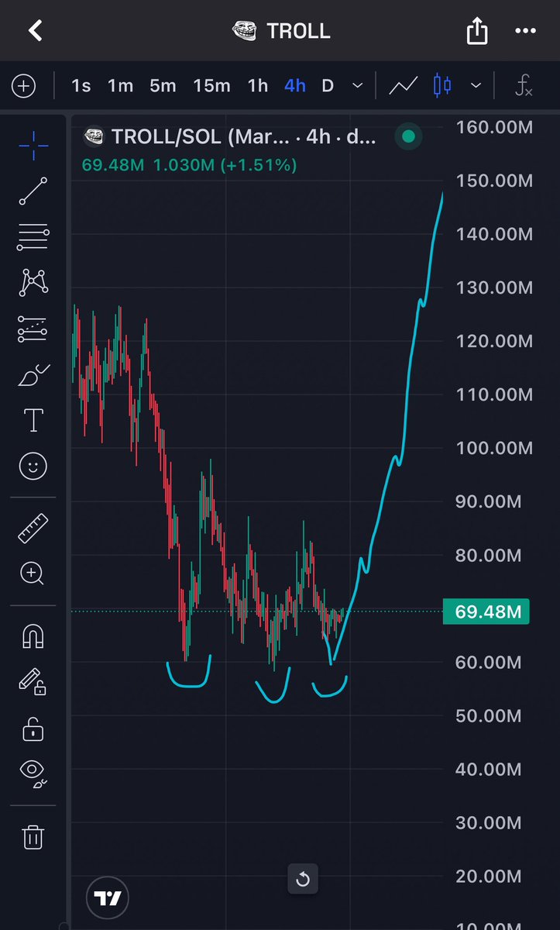
Task: Select the daily D timeframe
Action: (x=328, y=85)
